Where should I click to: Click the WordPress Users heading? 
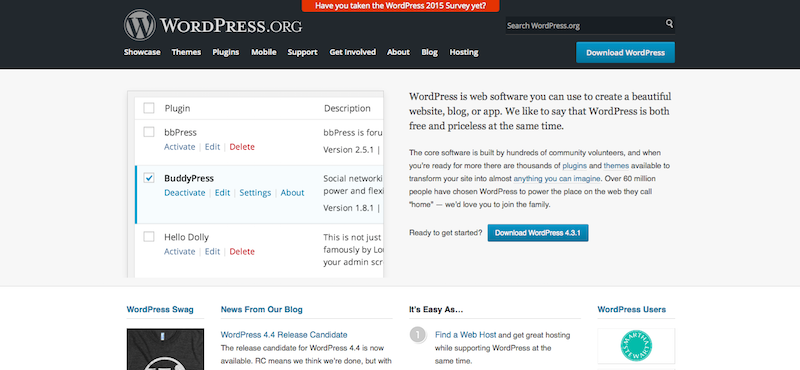coord(632,309)
